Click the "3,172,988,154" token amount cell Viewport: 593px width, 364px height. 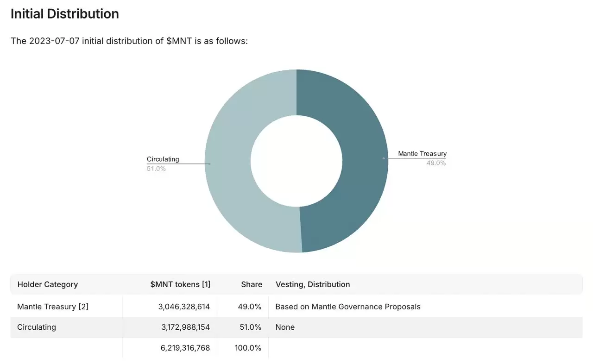pyautogui.click(x=185, y=327)
